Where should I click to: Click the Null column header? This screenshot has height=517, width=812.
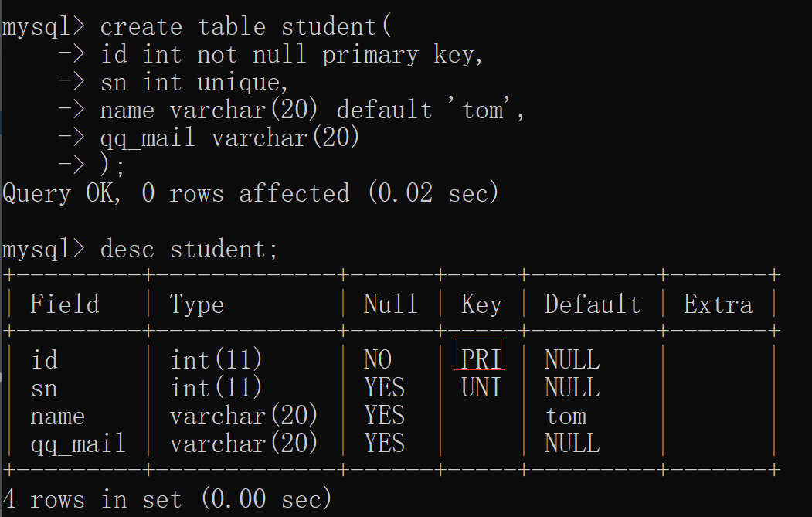point(390,304)
